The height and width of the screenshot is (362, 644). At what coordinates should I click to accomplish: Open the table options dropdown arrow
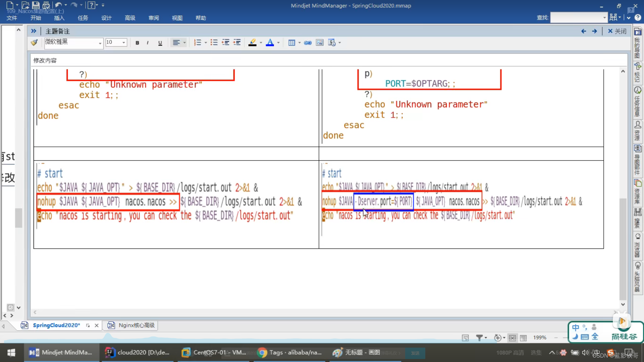(x=300, y=43)
